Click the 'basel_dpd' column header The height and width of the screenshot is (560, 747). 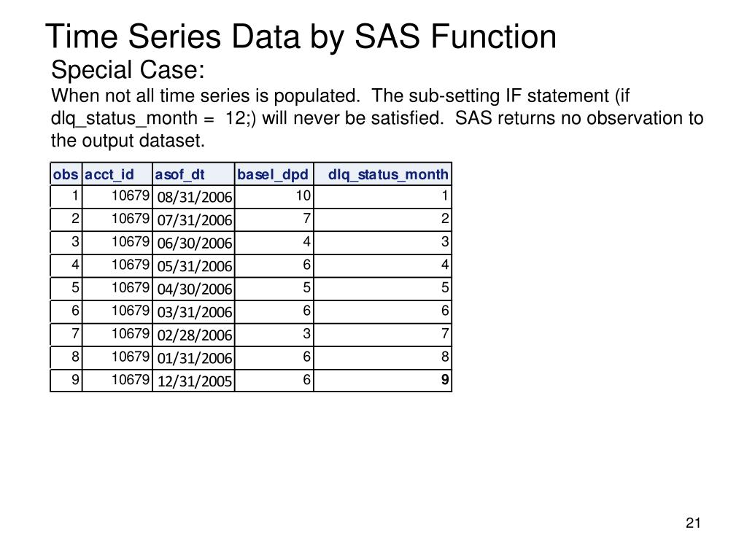tap(274, 174)
